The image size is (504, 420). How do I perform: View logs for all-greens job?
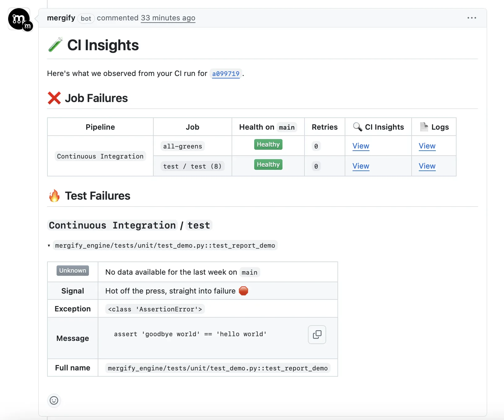click(x=427, y=146)
